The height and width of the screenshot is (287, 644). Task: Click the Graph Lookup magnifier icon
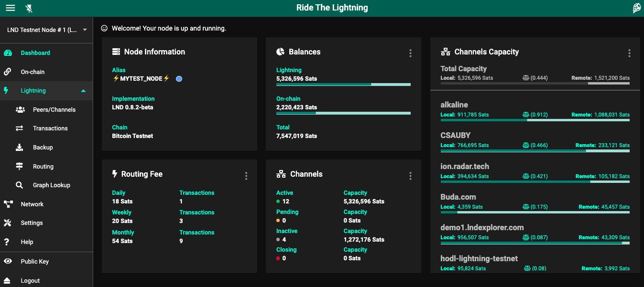(20, 185)
